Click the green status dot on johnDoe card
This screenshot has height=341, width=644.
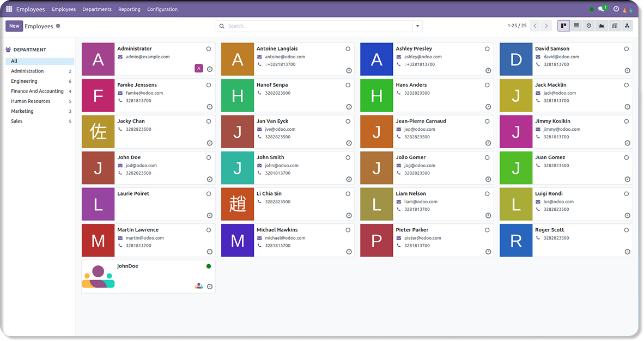(209, 266)
